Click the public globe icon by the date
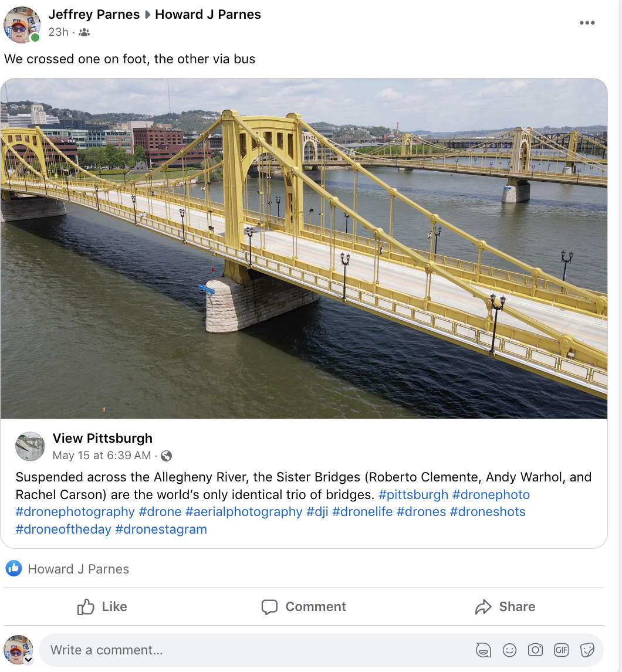This screenshot has width=622, height=672. point(166,456)
